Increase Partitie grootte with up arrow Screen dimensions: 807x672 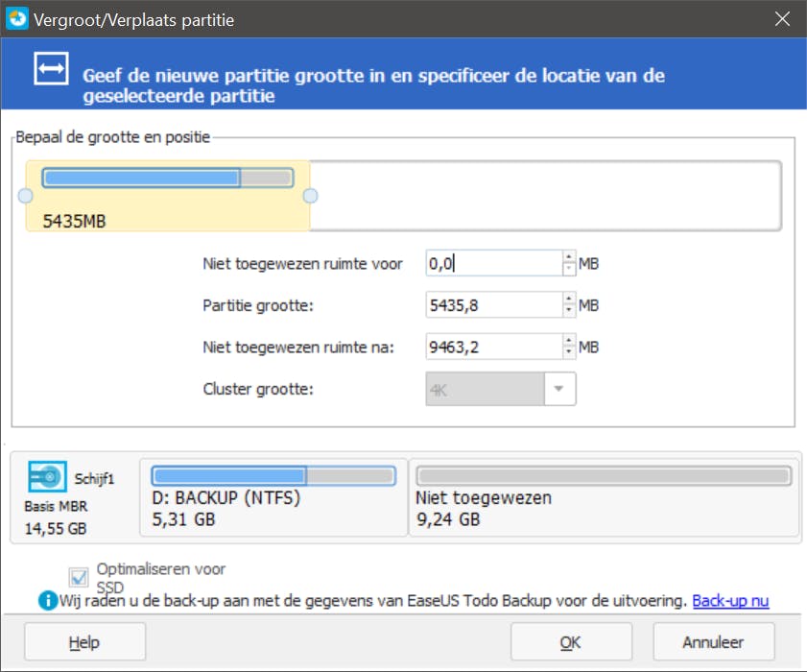569,299
